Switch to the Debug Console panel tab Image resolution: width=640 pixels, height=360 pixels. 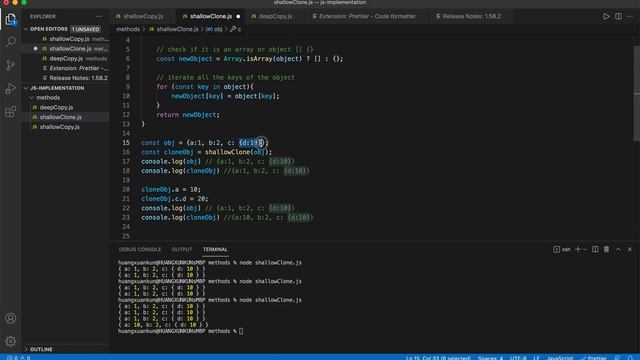point(140,249)
